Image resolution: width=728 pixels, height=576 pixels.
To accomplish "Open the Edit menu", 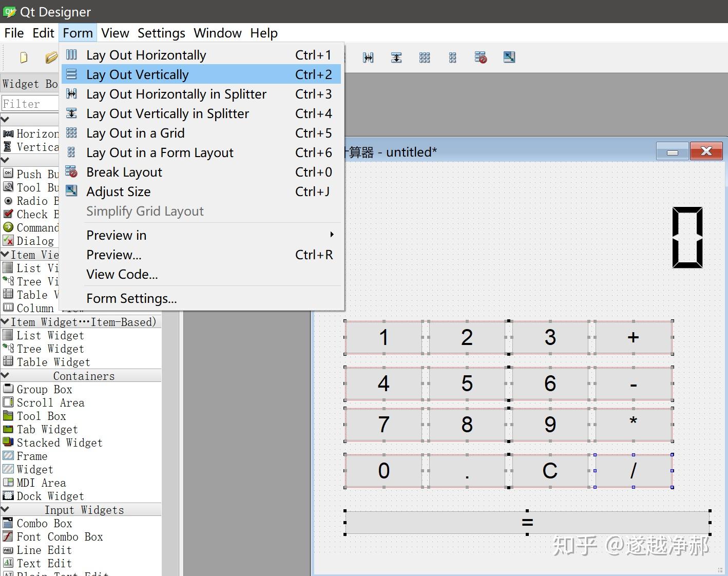I will [43, 33].
